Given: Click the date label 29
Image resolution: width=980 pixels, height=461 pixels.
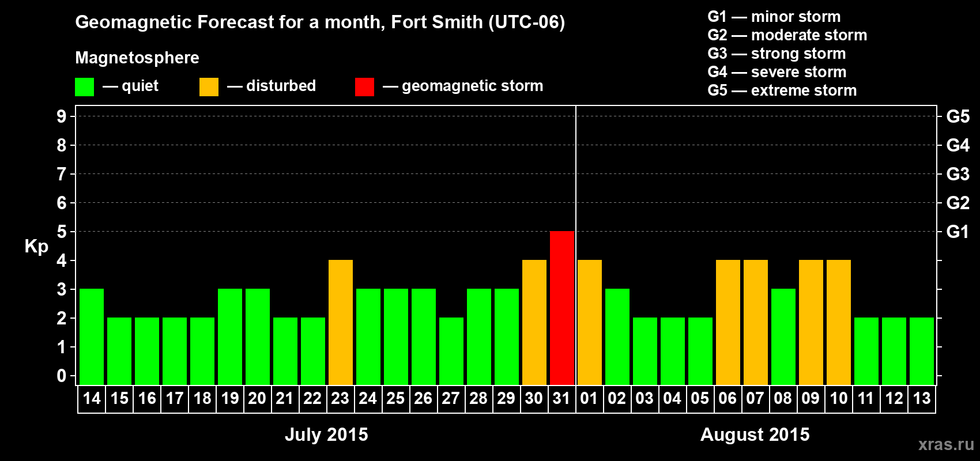Looking at the screenshot, I should (x=506, y=398).
